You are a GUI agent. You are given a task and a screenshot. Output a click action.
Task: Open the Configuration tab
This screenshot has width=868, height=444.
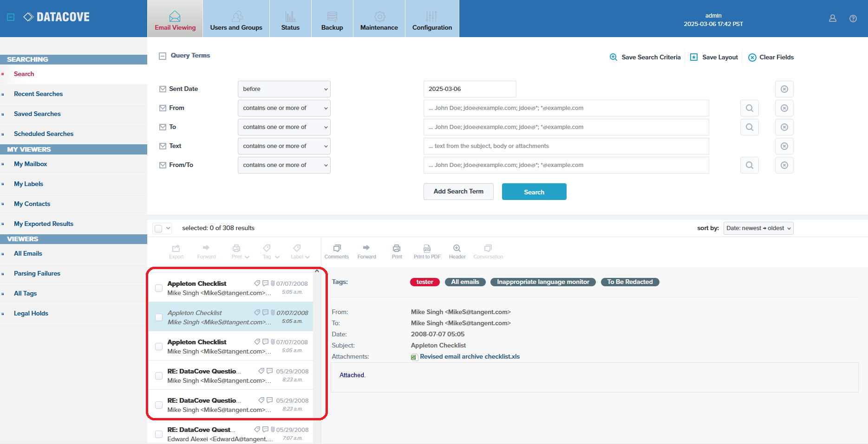[x=432, y=19]
